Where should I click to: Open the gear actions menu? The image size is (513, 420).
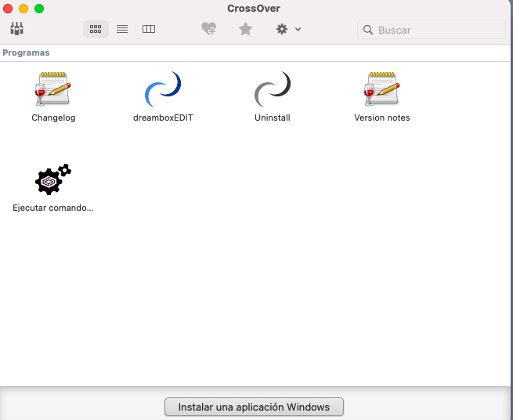[282, 29]
